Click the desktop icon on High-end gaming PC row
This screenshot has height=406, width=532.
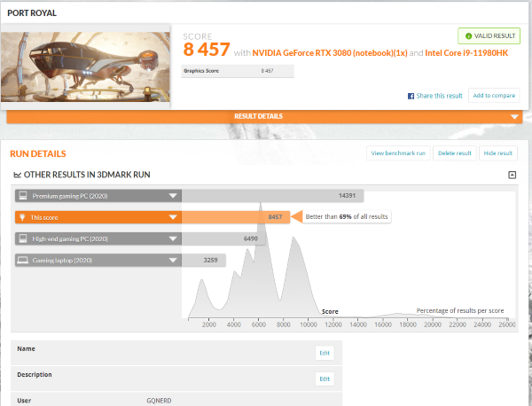click(23, 238)
